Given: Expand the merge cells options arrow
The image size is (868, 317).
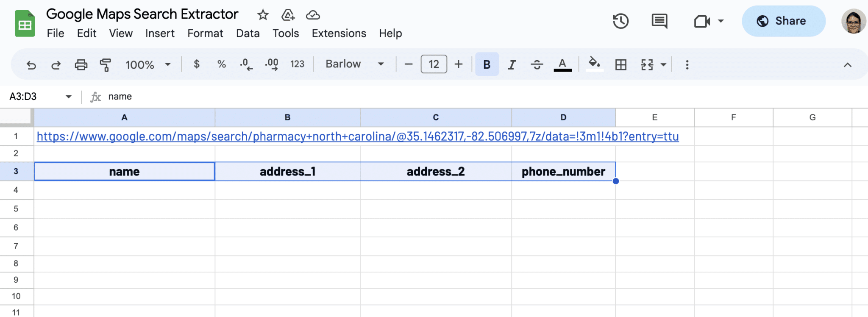Looking at the screenshot, I should tap(663, 65).
